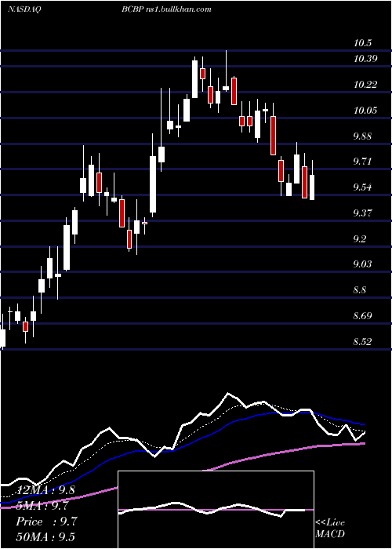Click the NASDAQ exchange label
This screenshot has width=392, height=549.
coord(24,9)
